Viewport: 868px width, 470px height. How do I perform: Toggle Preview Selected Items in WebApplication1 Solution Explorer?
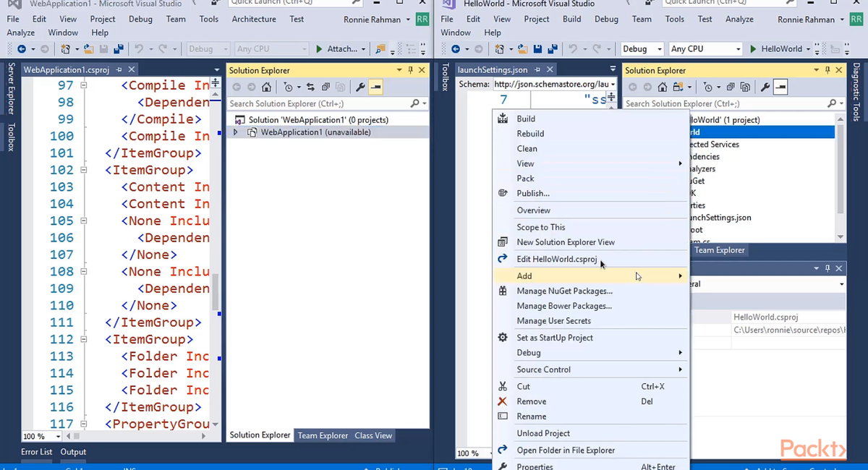click(x=375, y=87)
